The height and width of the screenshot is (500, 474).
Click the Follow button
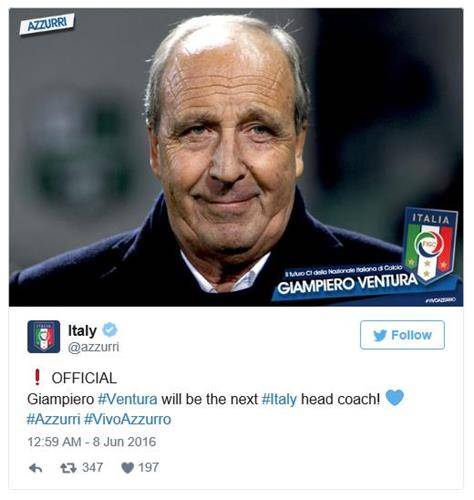tap(402, 335)
